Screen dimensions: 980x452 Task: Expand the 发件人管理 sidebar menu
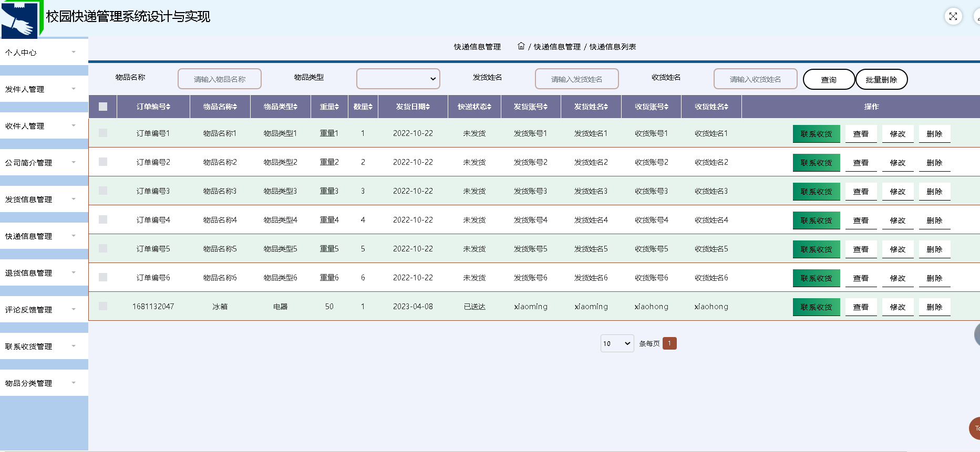(44, 89)
